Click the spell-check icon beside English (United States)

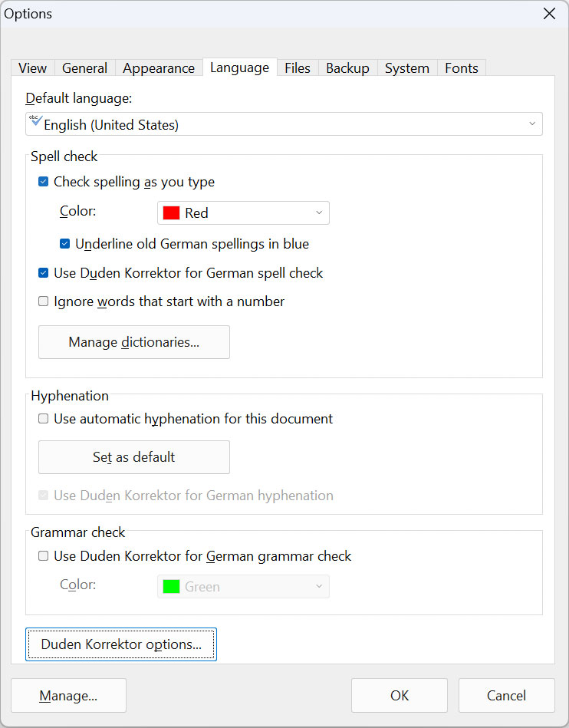[x=35, y=121]
